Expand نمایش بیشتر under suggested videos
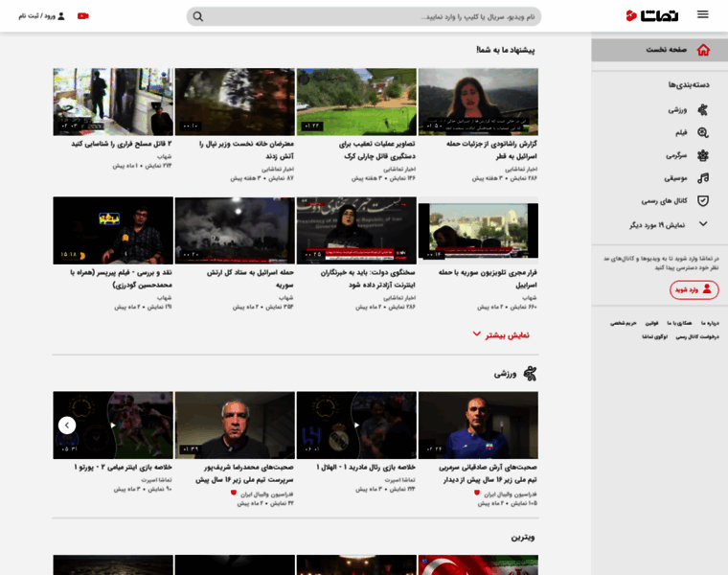This screenshot has width=728, height=575. (x=503, y=334)
